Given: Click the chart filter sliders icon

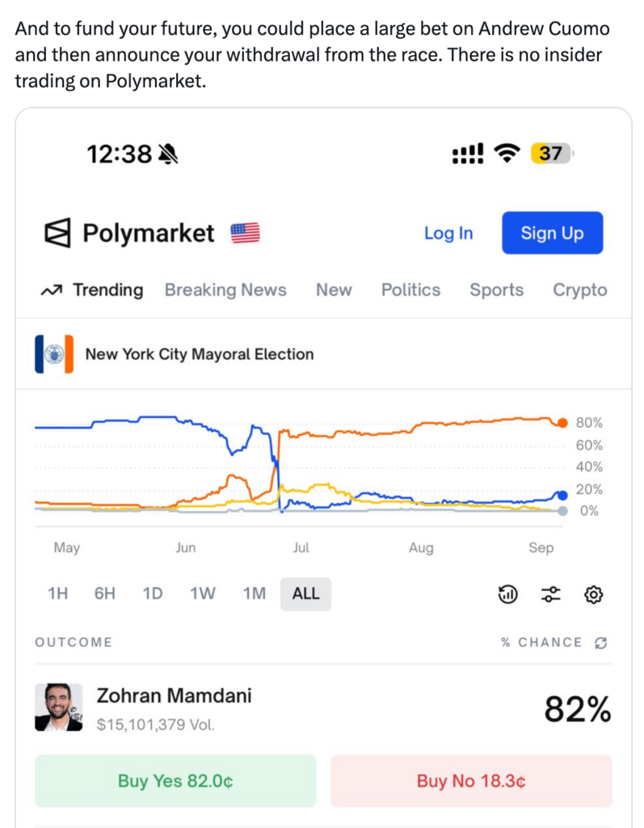Looking at the screenshot, I should click(x=551, y=595).
